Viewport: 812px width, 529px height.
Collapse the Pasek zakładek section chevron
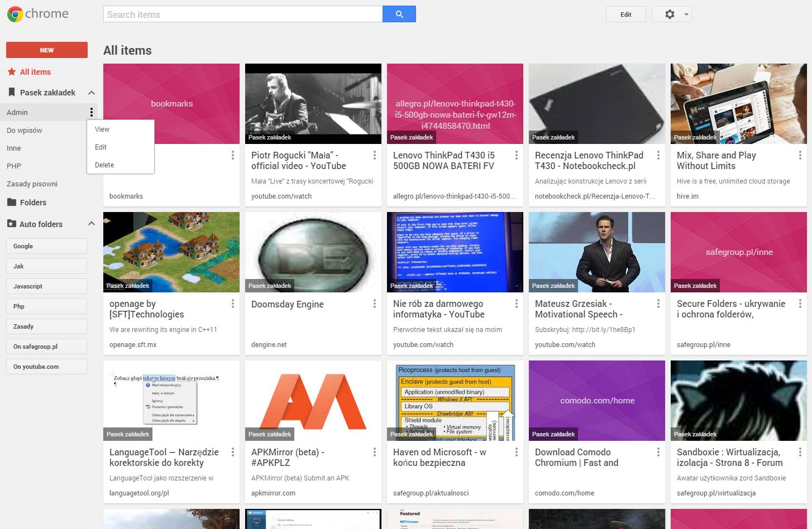92,93
